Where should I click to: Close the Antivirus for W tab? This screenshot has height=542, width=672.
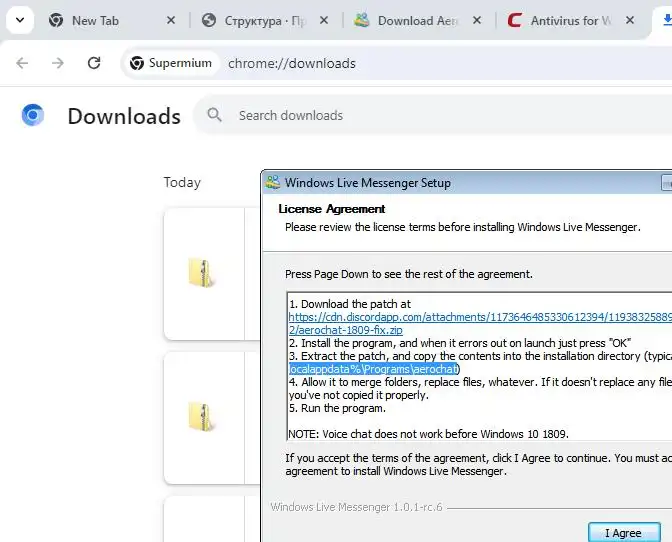pyautogui.click(x=630, y=20)
